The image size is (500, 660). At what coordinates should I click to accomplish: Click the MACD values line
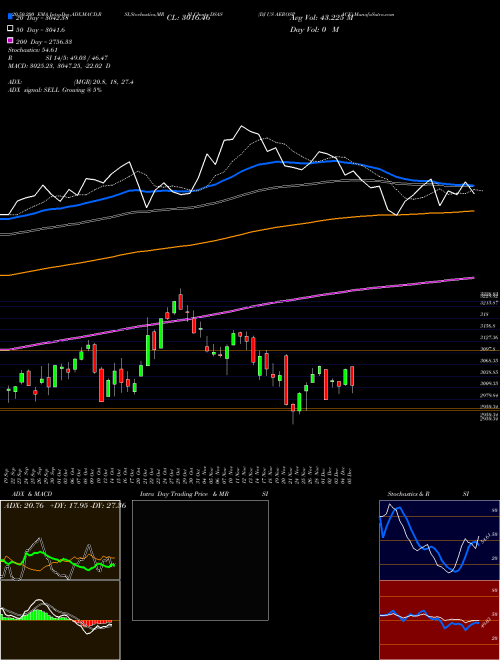[x=59, y=66]
